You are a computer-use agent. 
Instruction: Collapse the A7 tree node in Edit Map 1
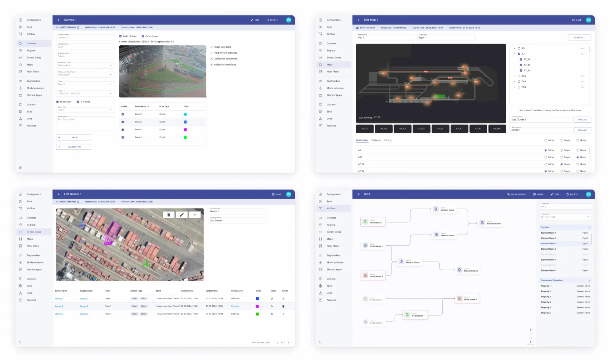[514, 54]
